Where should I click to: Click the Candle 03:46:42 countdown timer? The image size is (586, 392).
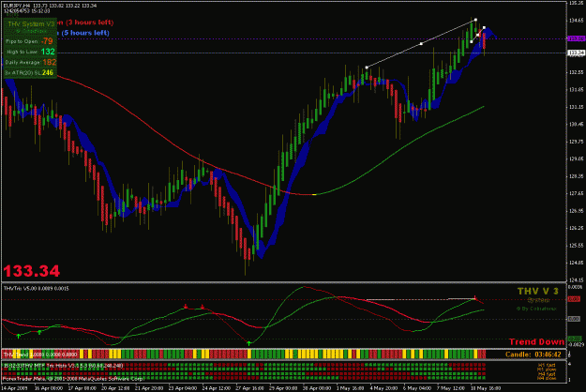pyautogui.click(x=533, y=354)
